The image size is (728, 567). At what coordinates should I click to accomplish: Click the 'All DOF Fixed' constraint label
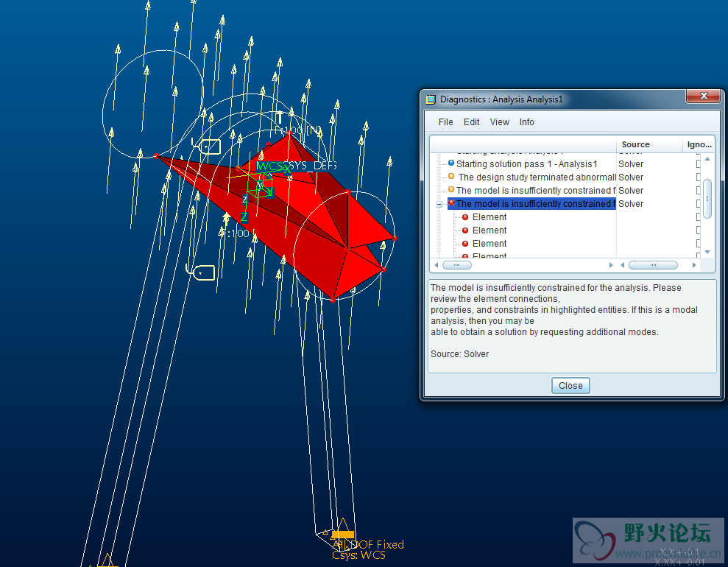point(368,544)
